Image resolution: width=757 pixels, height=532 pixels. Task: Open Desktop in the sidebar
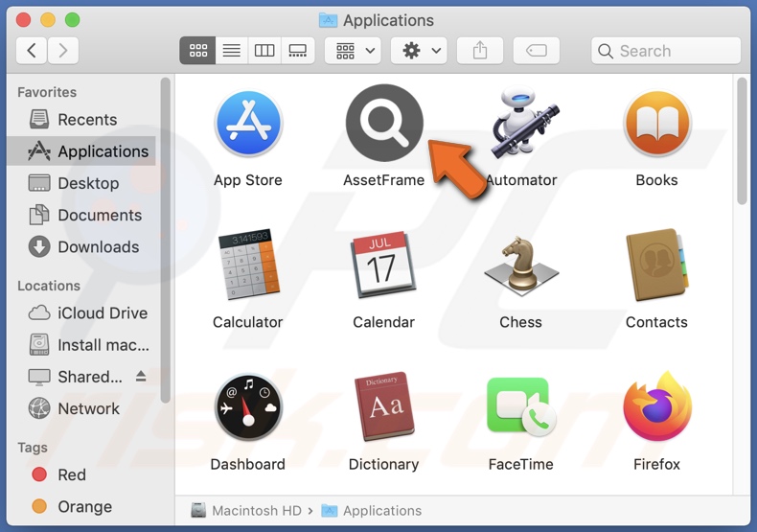tap(81, 183)
